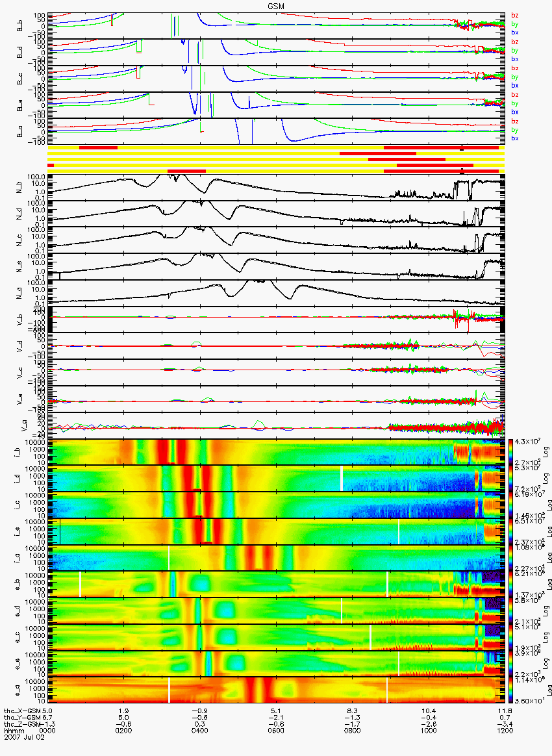This screenshot has width=552, height=756.
Task: Click the GSM plot title
Action: [x=276, y=6]
